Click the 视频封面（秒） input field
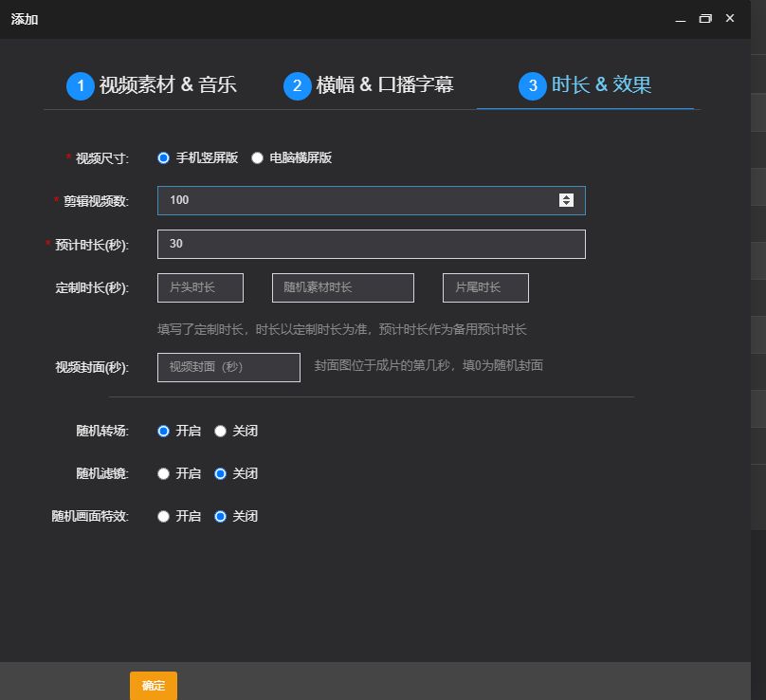The width and height of the screenshot is (766, 700). point(228,367)
